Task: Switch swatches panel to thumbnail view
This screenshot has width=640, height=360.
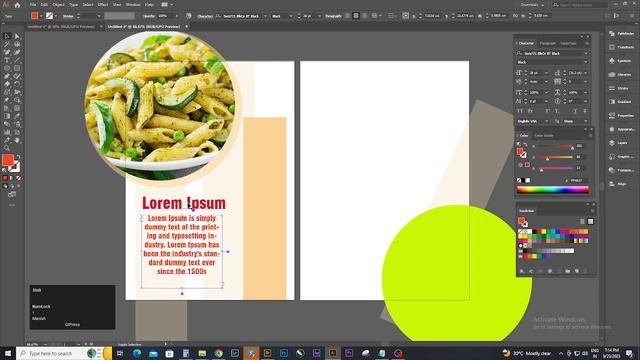Action: (590, 221)
